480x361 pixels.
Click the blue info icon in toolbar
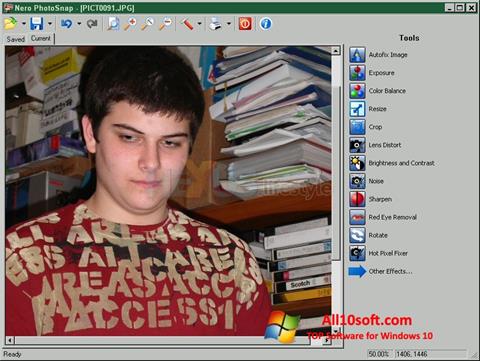click(265, 24)
